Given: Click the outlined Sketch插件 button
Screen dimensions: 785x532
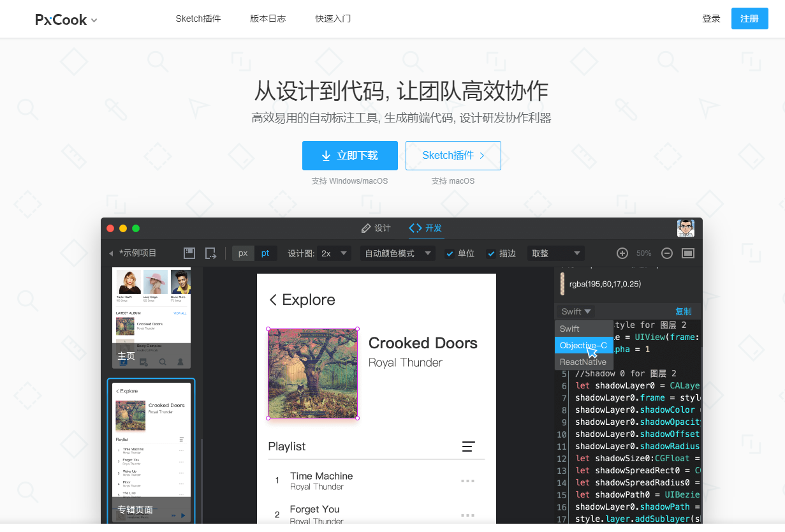Looking at the screenshot, I should pos(453,156).
